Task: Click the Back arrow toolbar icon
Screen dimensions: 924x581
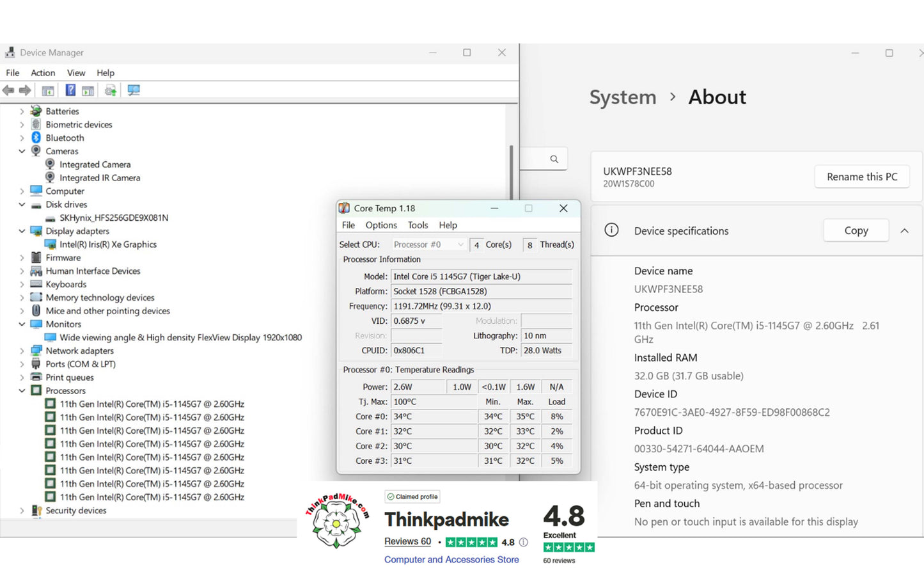Action: pos(8,90)
